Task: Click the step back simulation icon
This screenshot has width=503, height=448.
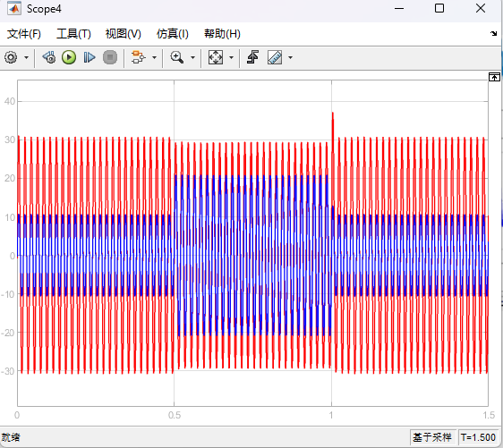Action: click(x=49, y=58)
